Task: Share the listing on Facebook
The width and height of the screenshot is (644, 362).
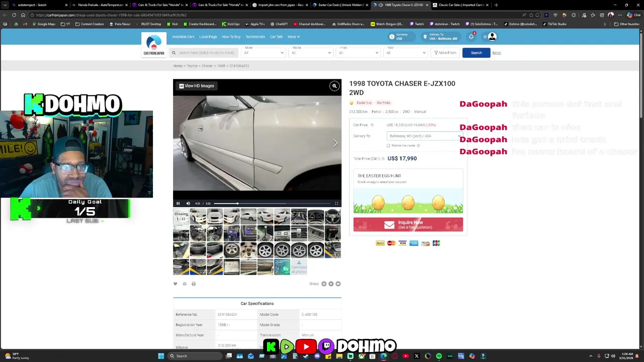Action: [324, 284]
